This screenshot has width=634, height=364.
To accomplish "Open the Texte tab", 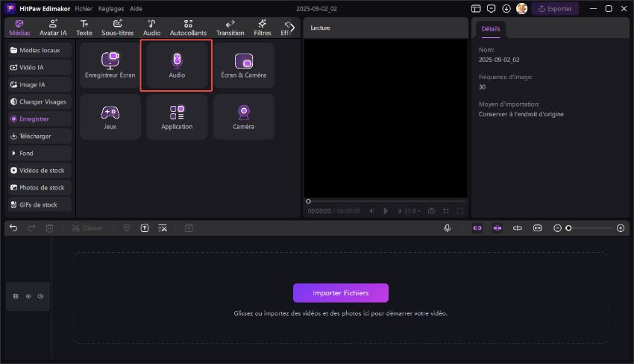I will (84, 28).
